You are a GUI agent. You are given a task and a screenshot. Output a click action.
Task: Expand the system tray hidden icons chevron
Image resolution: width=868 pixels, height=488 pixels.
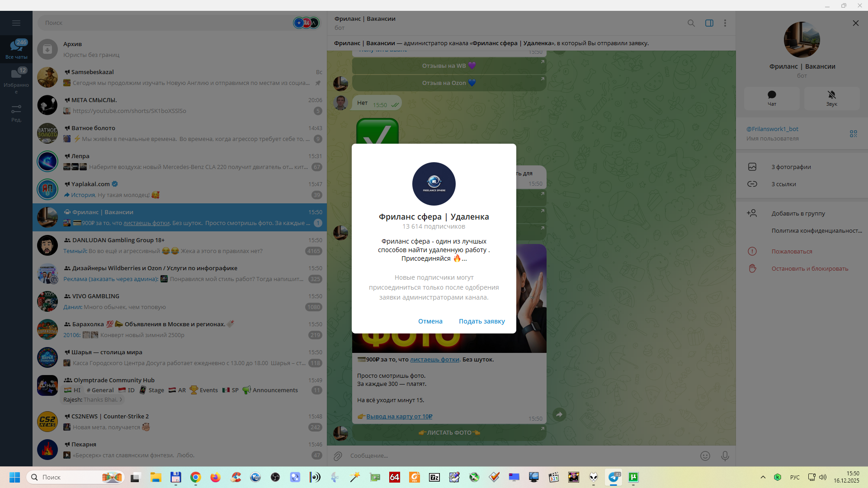tap(763, 477)
